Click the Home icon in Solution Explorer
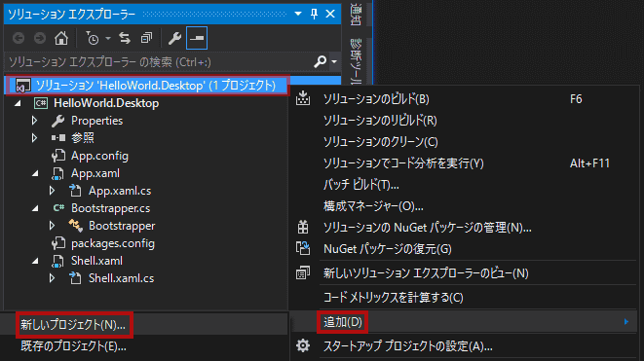Screen dimensions: 644x361 click(x=61, y=38)
